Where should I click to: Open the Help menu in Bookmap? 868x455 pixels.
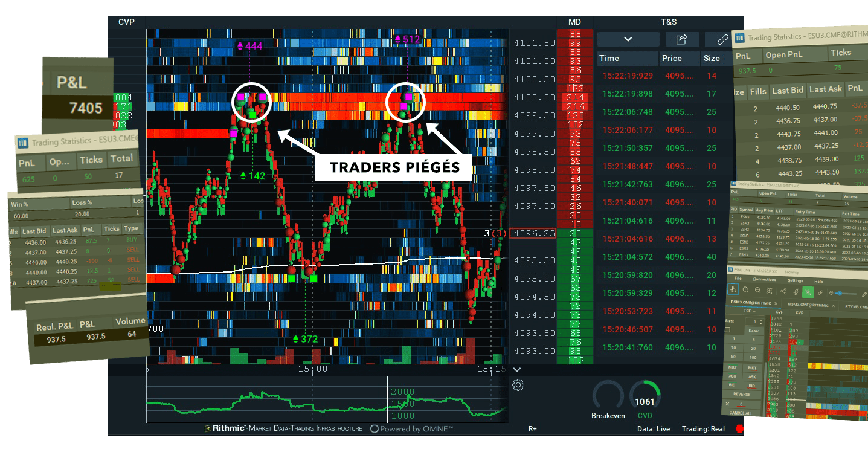coord(818,282)
